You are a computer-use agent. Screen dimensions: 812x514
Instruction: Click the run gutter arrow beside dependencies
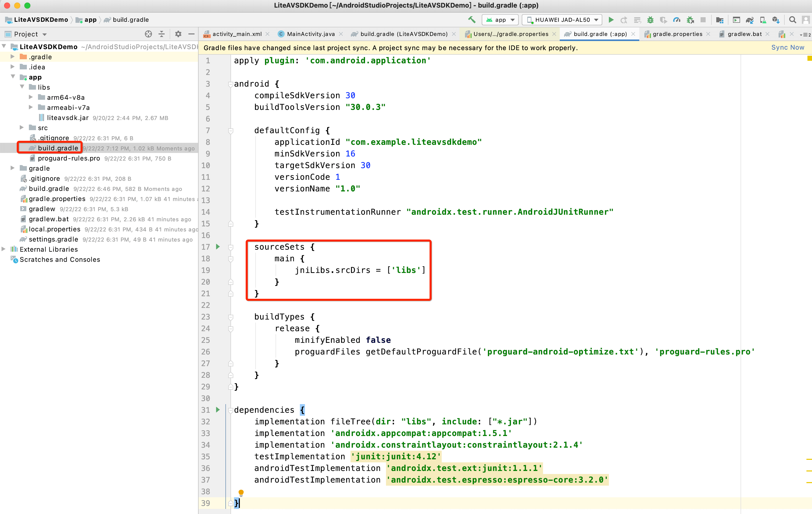218,410
